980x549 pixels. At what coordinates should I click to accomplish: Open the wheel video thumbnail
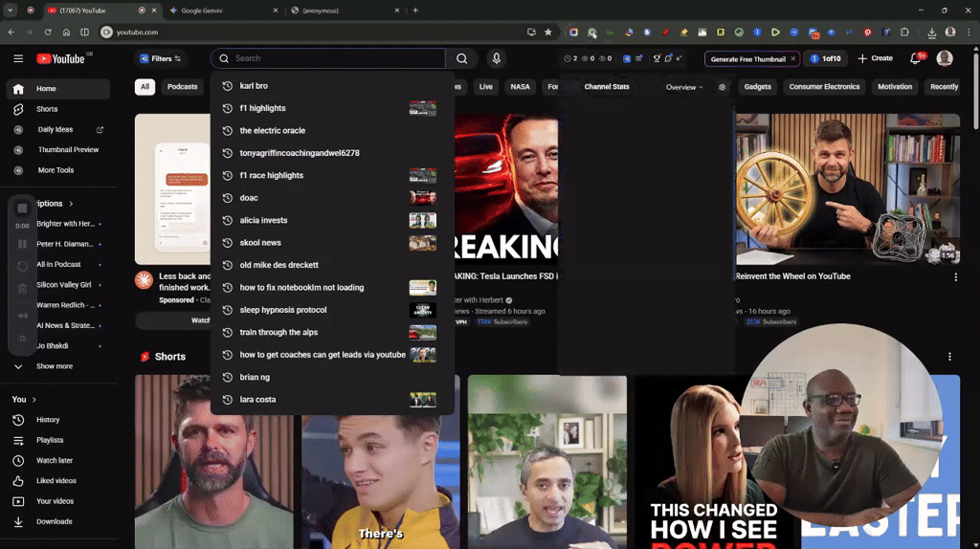pos(848,189)
